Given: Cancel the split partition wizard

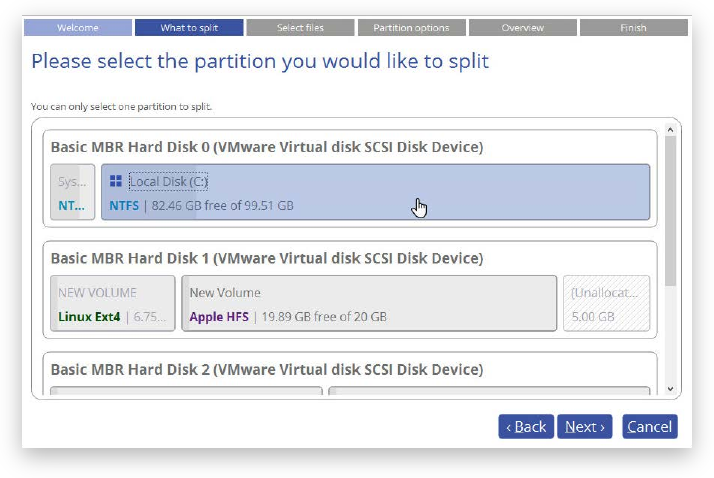Looking at the screenshot, I should pos(649,427).
